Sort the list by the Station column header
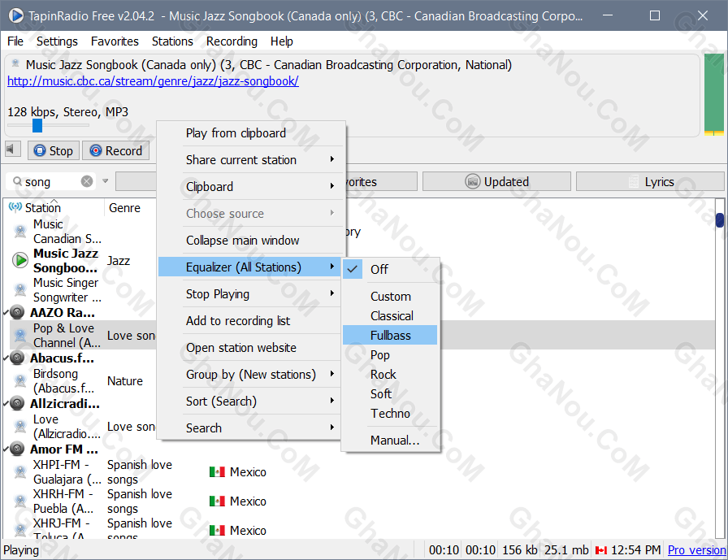 pos(55,207)
